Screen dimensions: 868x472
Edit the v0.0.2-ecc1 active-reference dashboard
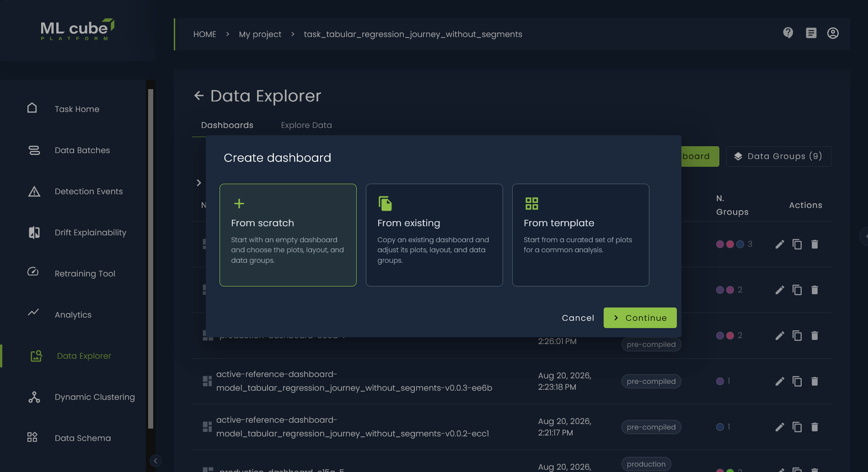[x=780, y=427]
